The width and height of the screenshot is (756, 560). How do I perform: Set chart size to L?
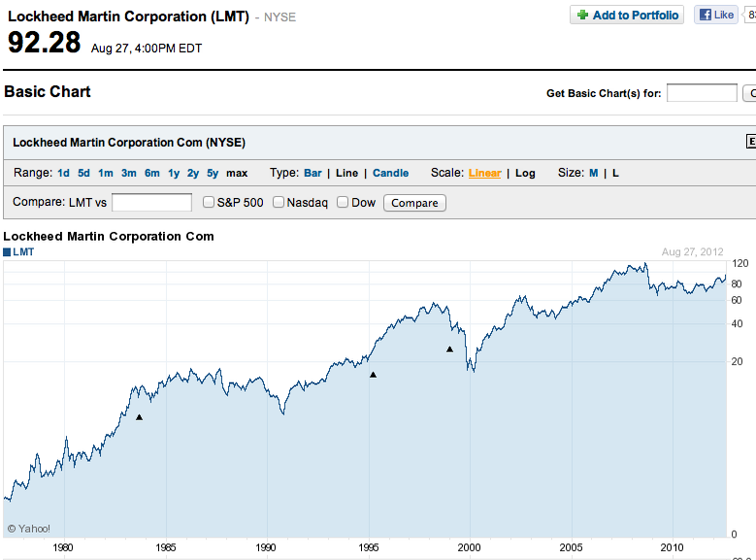pyautogui.click(x=615, y=173)
